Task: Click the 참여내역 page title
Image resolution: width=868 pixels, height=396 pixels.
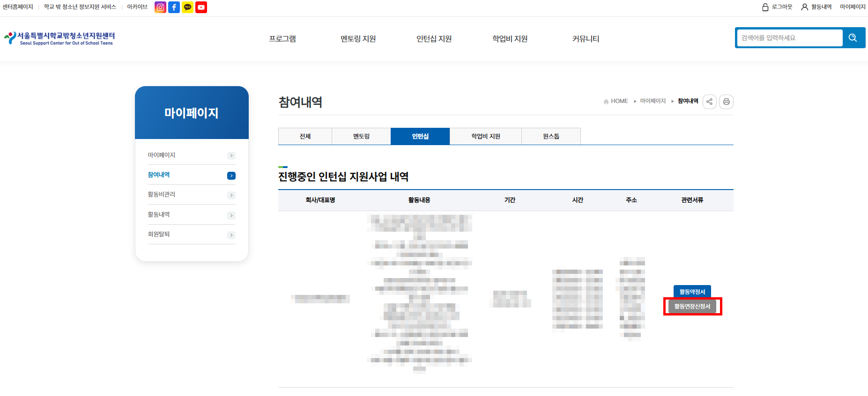Action: tap(300, 102)
